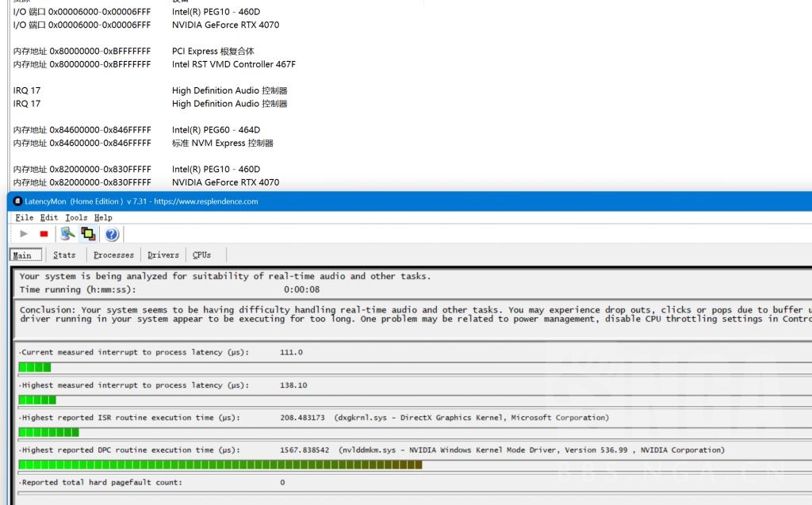Switch to the Stats tab
The height and width of the screenshot is (505, 812).
point(64,254)
